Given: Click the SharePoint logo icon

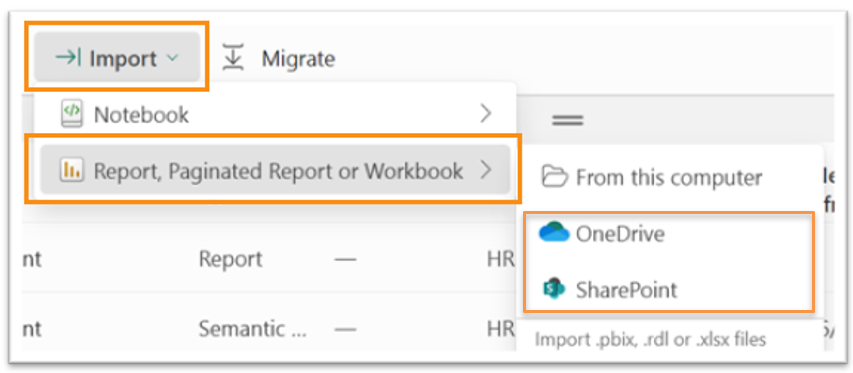Looking at the screenshot, I should (x=554, y=289).
